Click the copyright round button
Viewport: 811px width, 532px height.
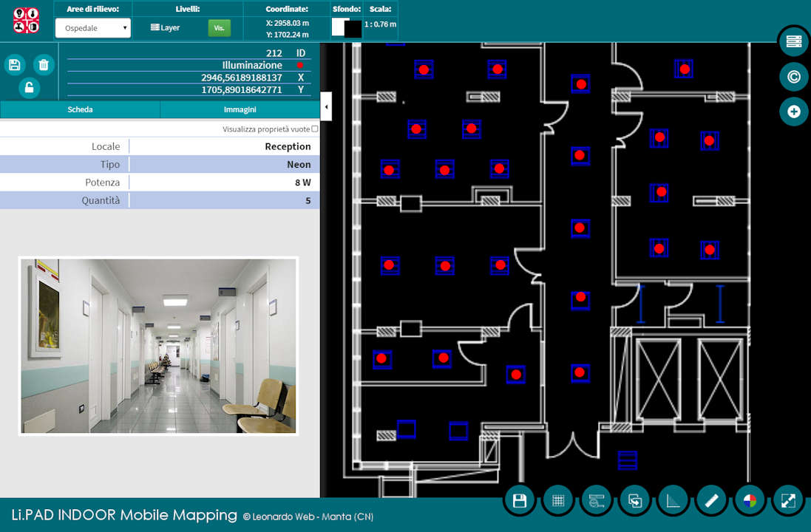[x=793, y=77]
